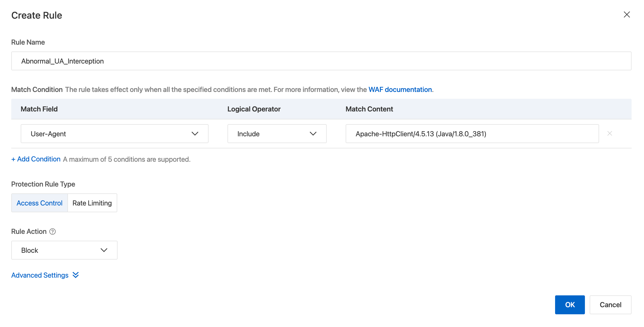The height and width of the screenshot is (327, 644).
Task: Click the Match Content input box
Action: (472, 134)
